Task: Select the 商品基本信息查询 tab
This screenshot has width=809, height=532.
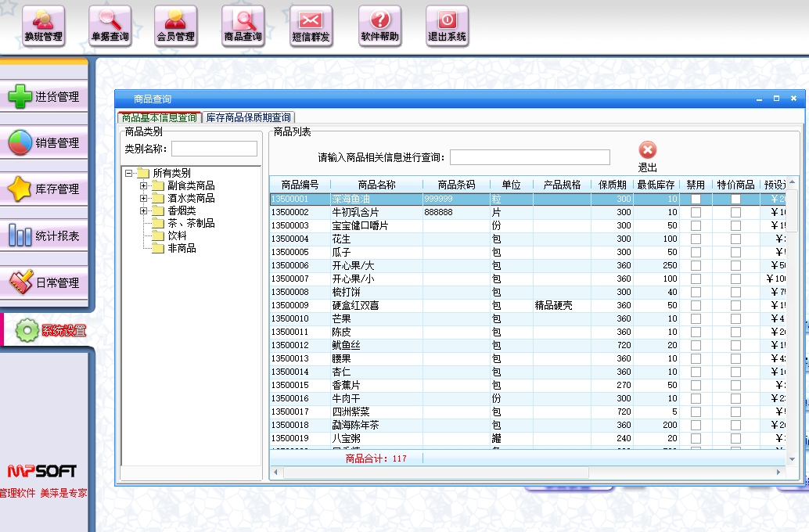Action: click(160, 117)
